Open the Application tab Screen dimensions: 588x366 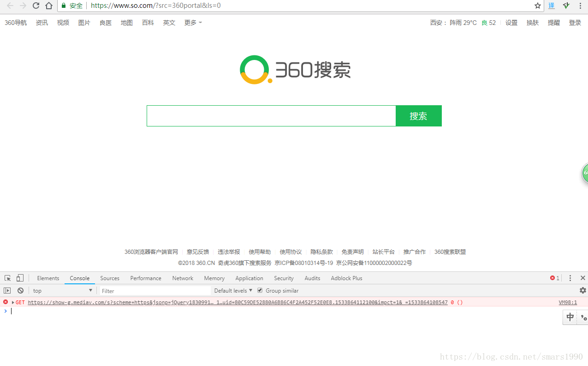249,278
